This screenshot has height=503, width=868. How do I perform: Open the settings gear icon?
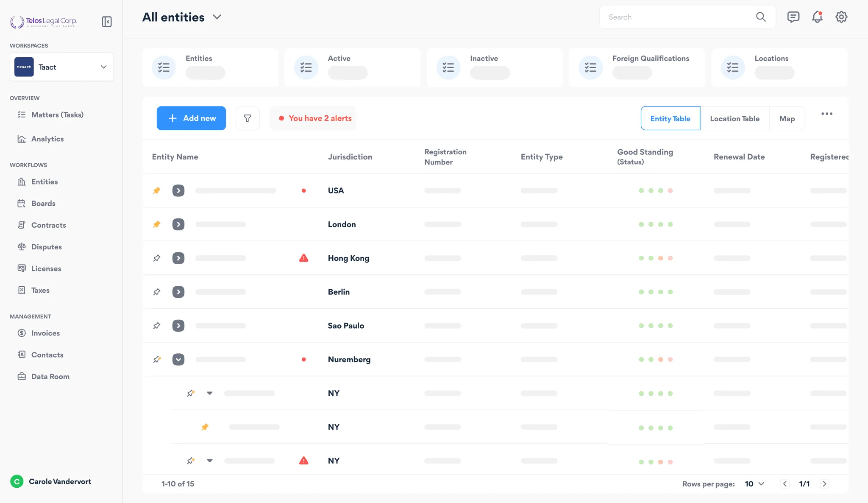point(841,17)
